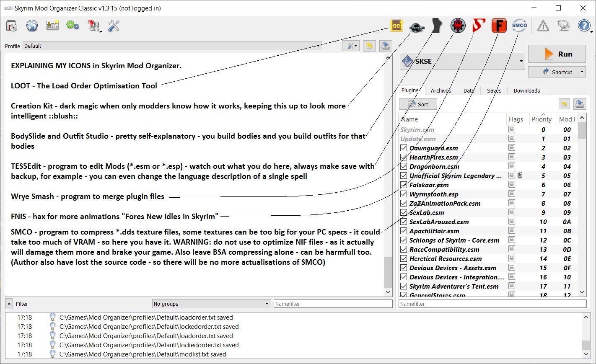Toggle the Dragonborn.esm plugin checkbox
Screen dimensions: 596x364
pyautogui.click(x=404, y=166)
